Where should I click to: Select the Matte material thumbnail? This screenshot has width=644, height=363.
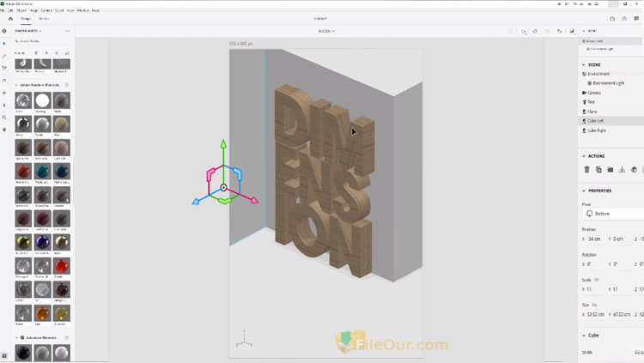62,100
